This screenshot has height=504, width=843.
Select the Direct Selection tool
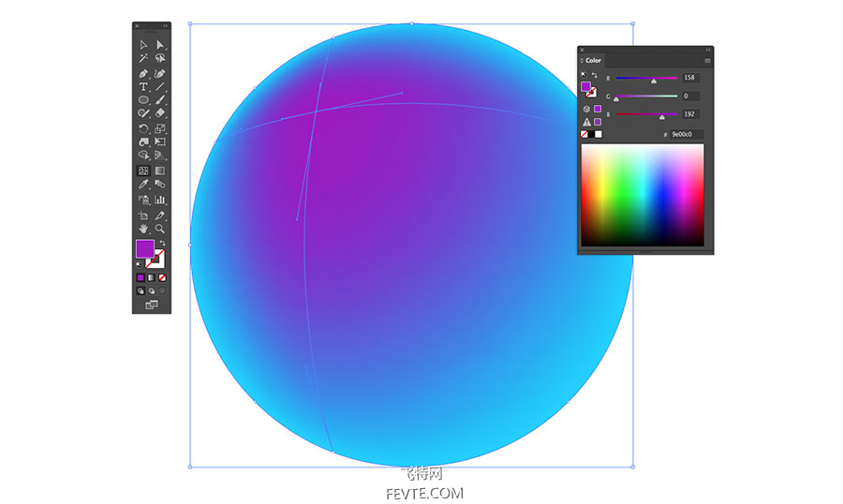click(x=159, y=45)
